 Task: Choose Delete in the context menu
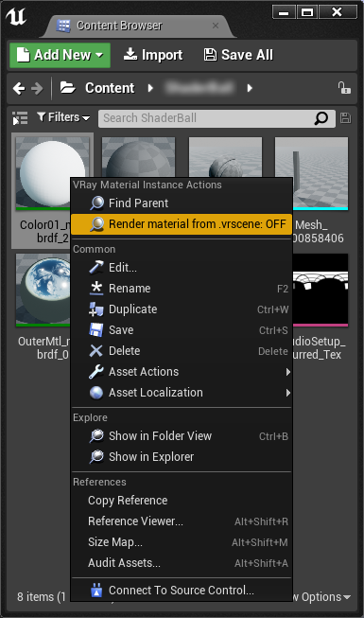[x=182, y=351]
